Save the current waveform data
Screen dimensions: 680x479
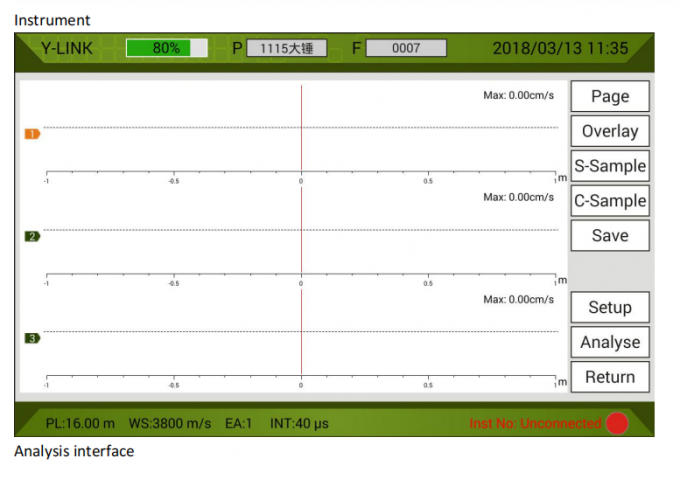(609, 236)
